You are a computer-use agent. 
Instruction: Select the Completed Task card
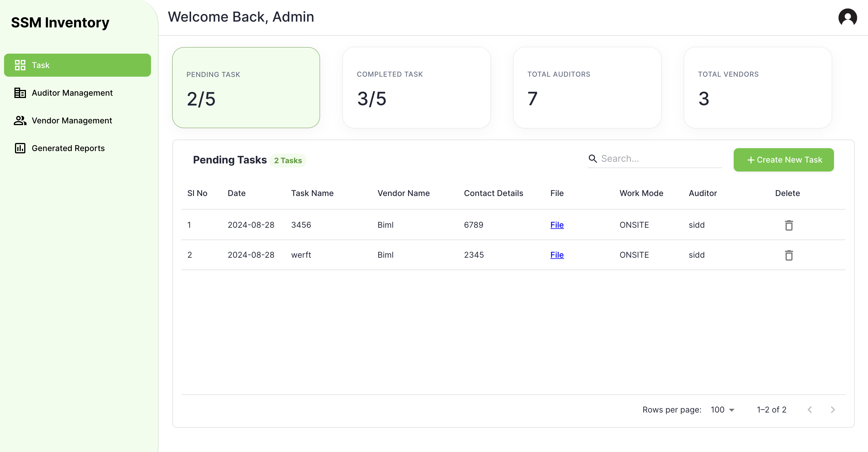(416, 88)
